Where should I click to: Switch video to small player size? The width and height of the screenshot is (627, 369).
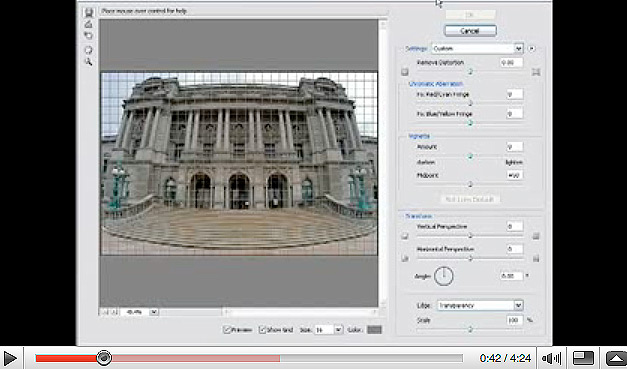click(x=583, y=358)
